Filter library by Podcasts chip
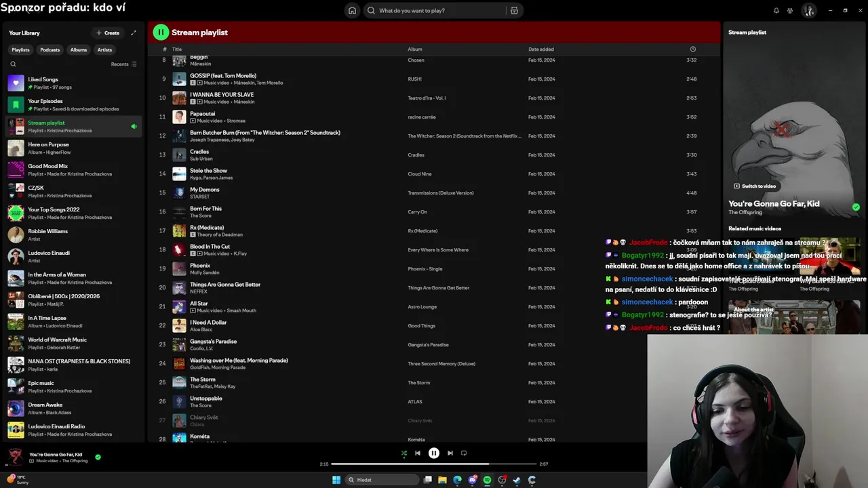 [x=50, y=49]
